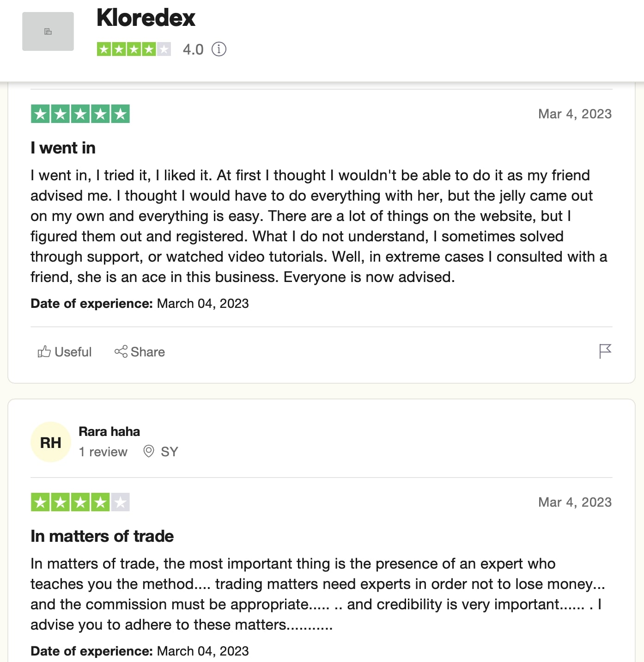Flag the "I went in" review
Screen dimensions: 644x662
[605, 351]
